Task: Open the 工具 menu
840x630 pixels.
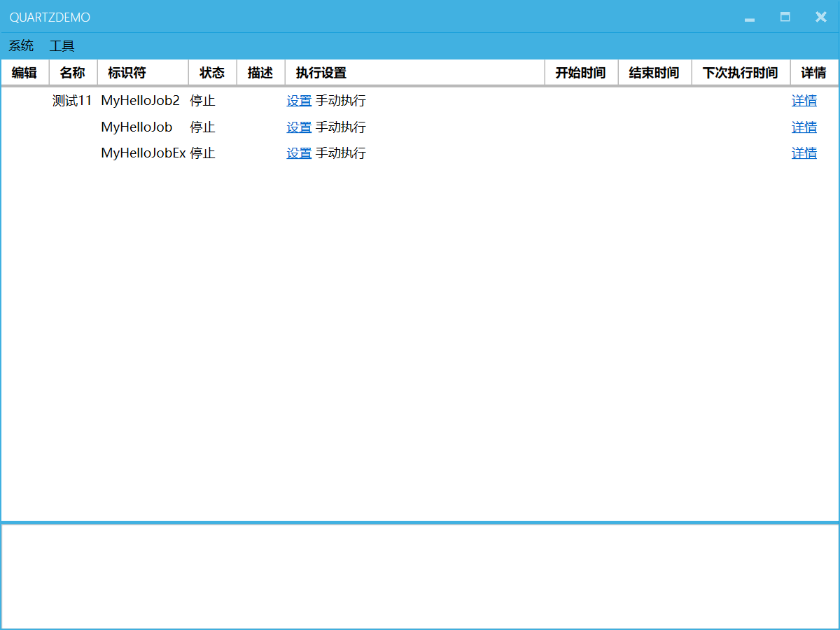Action: point(62,46)
